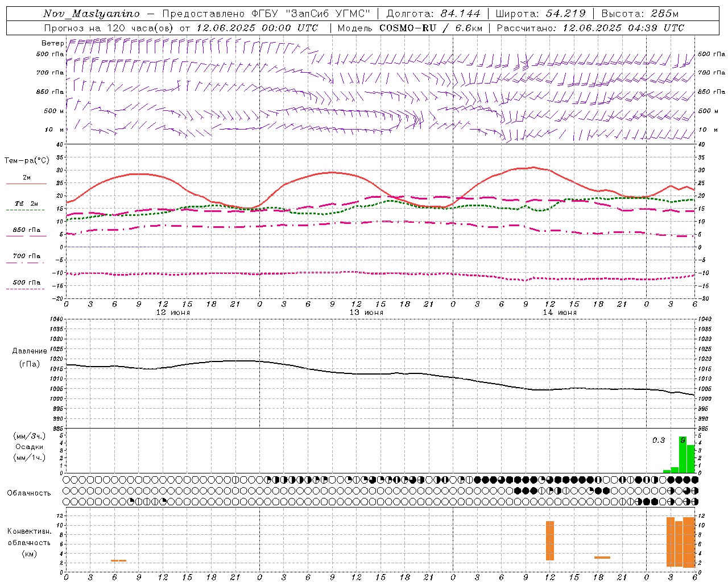Click the Долгота: 84.144 value
Image resolution: width=728 pixels, height=582 pixels.
click(433, 14)
